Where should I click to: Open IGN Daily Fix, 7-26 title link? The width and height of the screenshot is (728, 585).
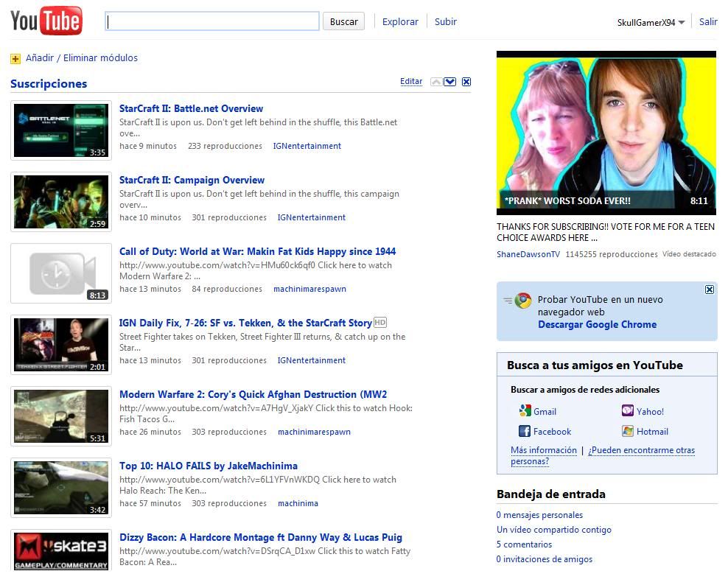[245, 323]
